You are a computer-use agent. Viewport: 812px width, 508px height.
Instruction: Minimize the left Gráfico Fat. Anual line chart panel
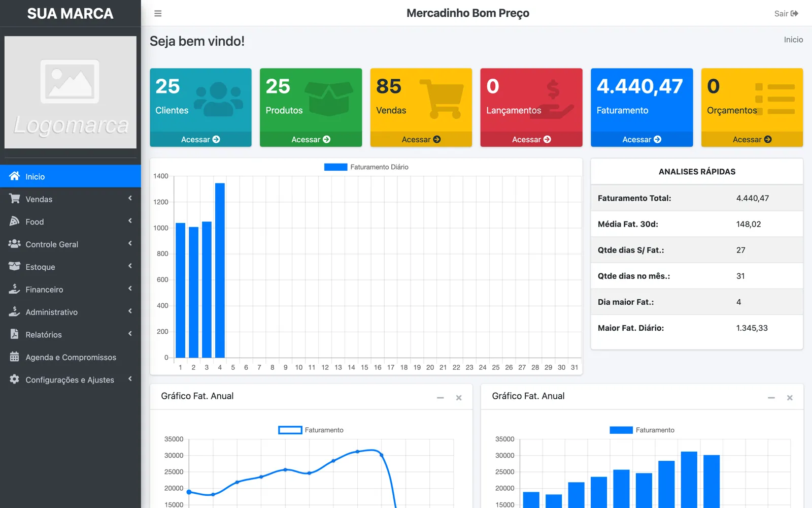tap(441, 398)
